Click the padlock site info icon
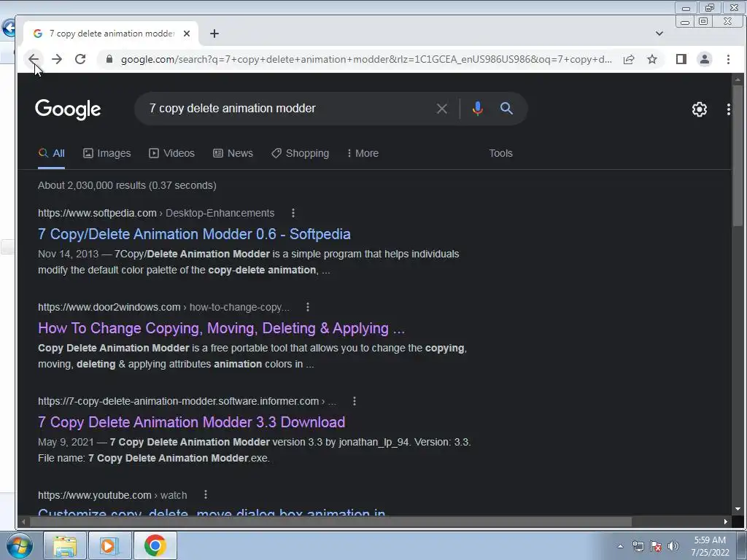The width and height of the screenshot is (747, 560). pos(109,59)
